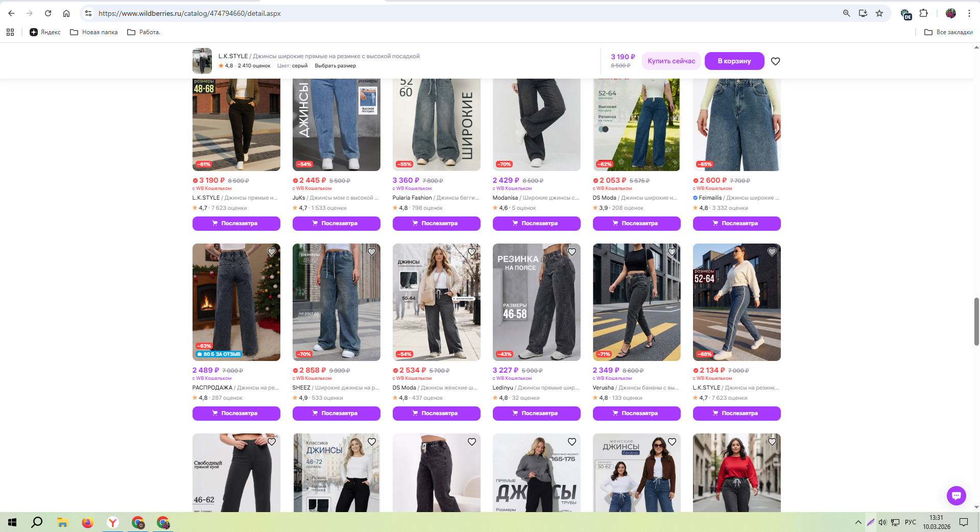
Task: Click the pen icon in system tray
Action: 870,522
